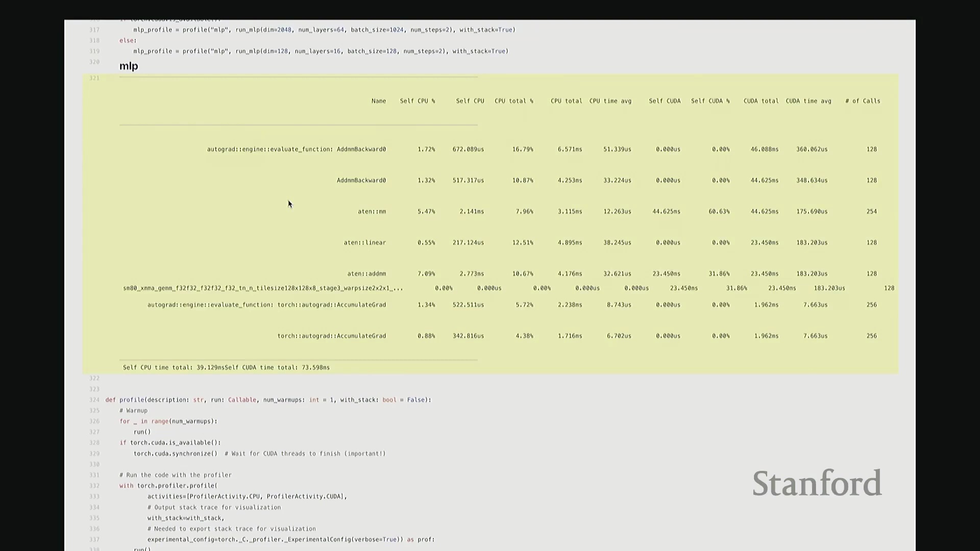Click the standalone AddmmBackward0 row name
The height and width of the screenshot is (551, 980).
[361, 180]
